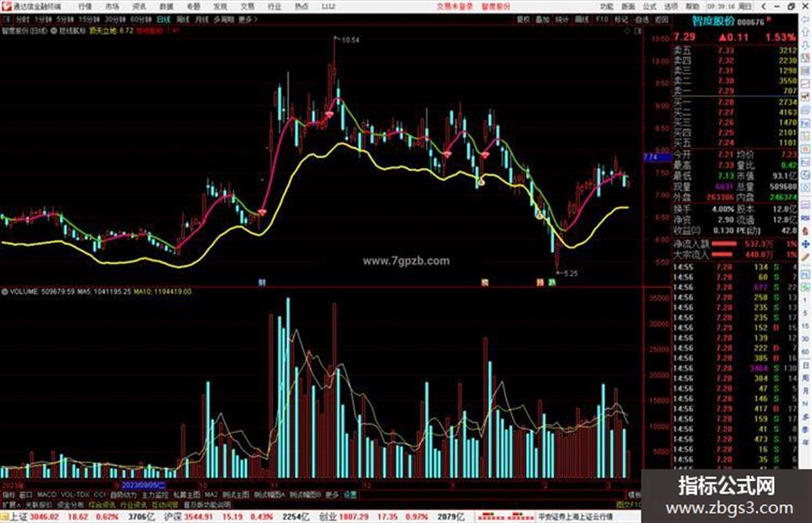
Task: Open indicator 设置 in bottom bar
Action: (350, 495)
